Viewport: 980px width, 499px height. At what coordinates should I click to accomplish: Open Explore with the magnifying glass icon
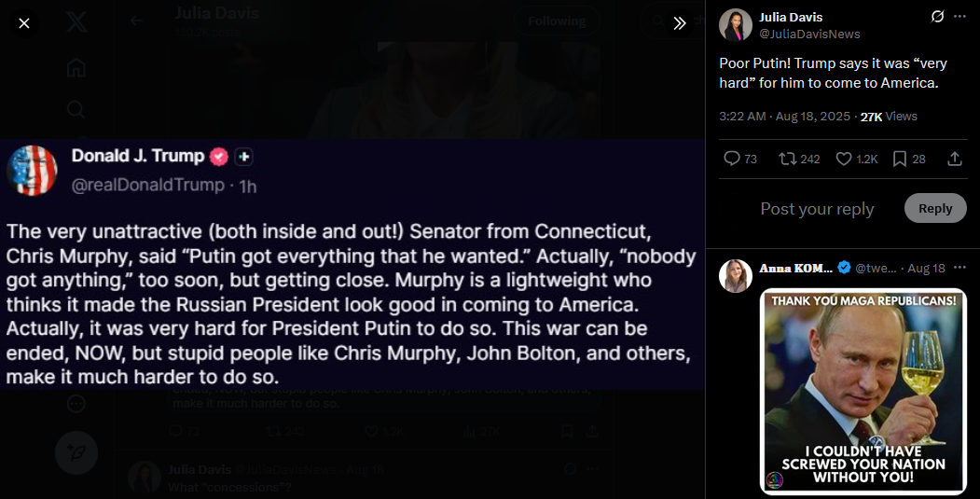coord(76,109)
